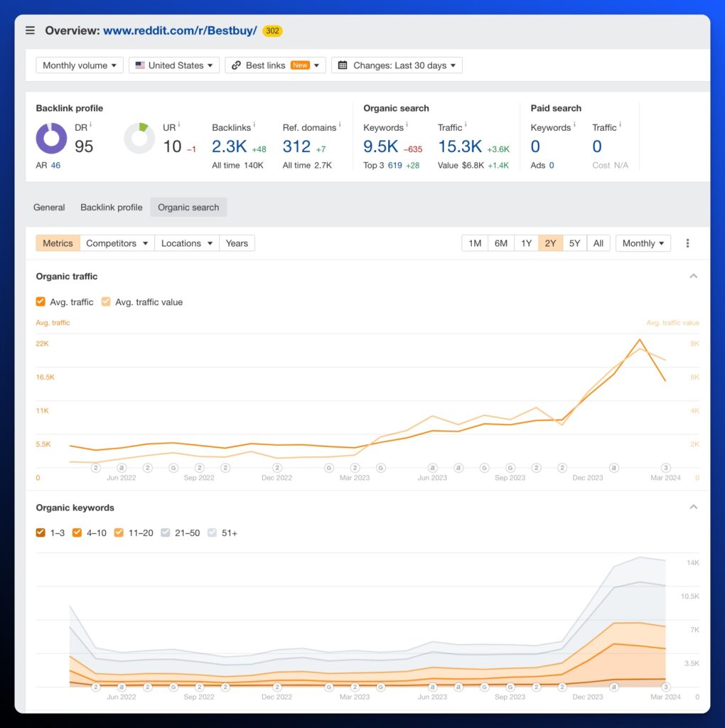Screen dimensions: 725x728
Task: Collapse the Organic traffic section
Action: pos(694,276)
